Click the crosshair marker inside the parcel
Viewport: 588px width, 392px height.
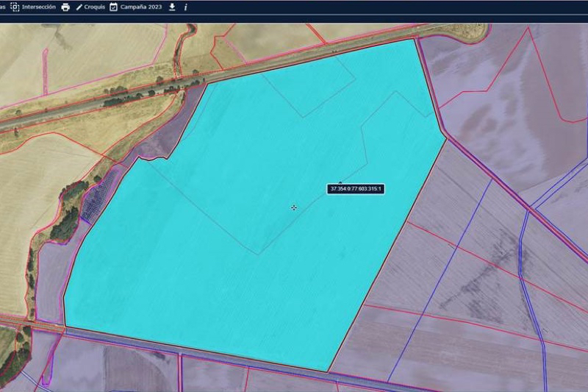pos(294,207)
